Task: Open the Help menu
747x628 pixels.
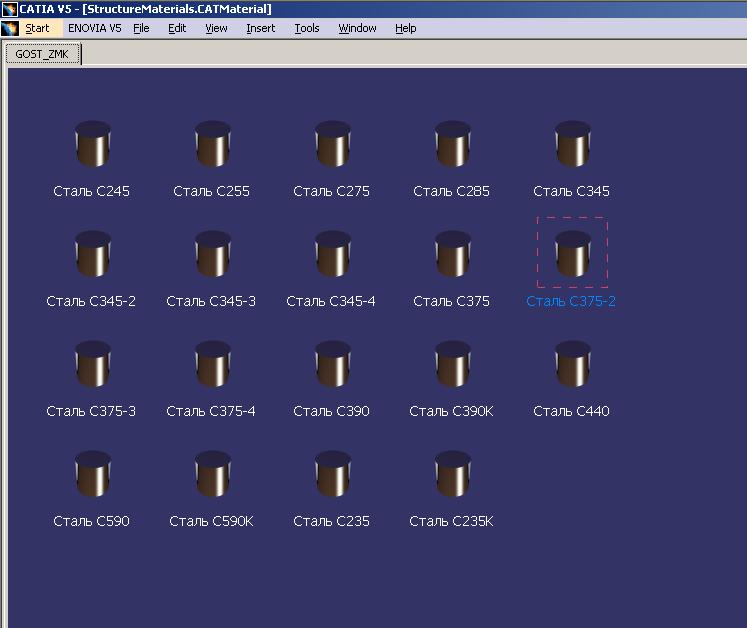Action: [405, 29]
